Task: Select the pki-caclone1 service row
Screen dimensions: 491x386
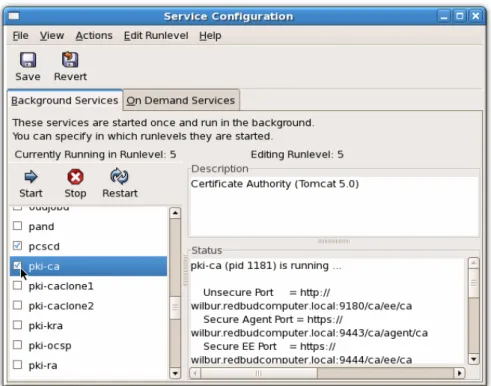Action: [88, 286]
